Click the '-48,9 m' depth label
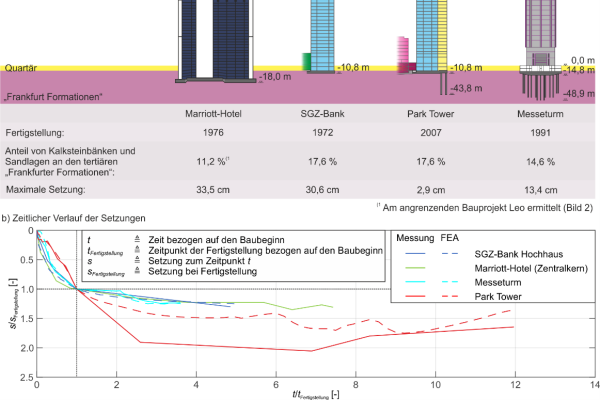 point(579,94)
